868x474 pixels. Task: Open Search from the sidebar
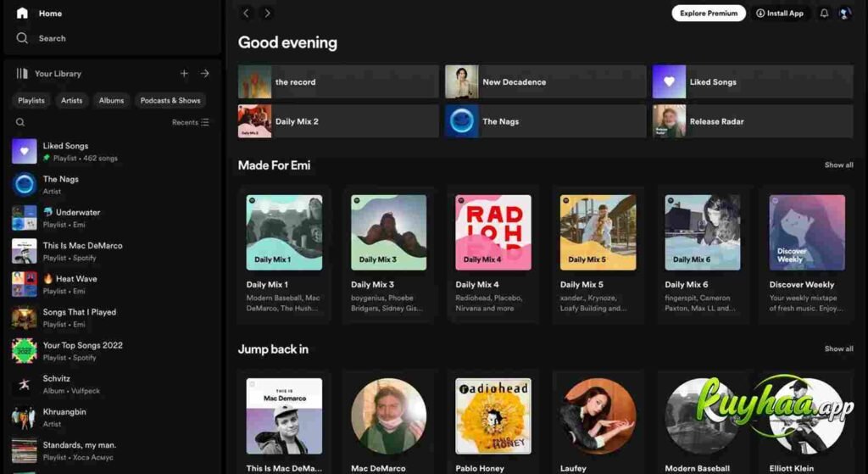(41, 38)
